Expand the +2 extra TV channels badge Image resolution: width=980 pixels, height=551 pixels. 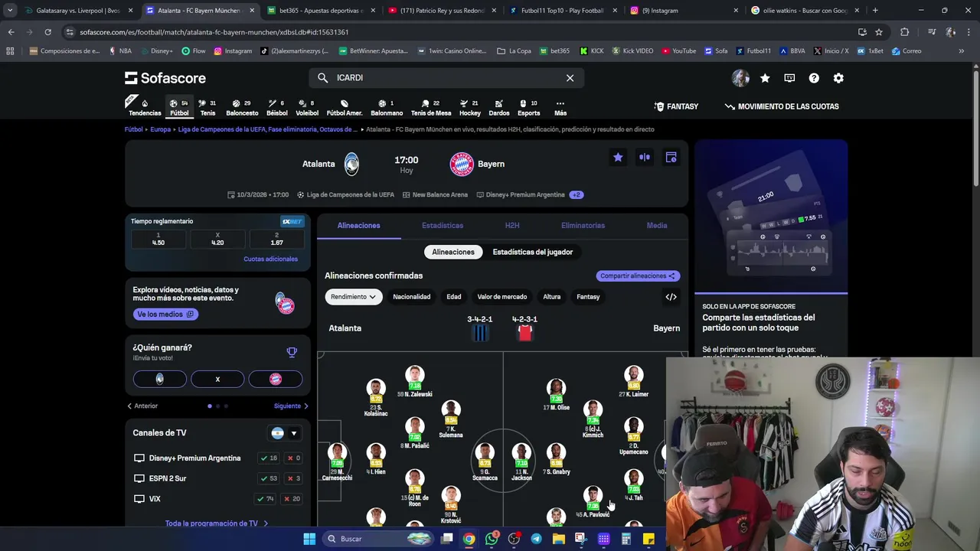(577, 195)
